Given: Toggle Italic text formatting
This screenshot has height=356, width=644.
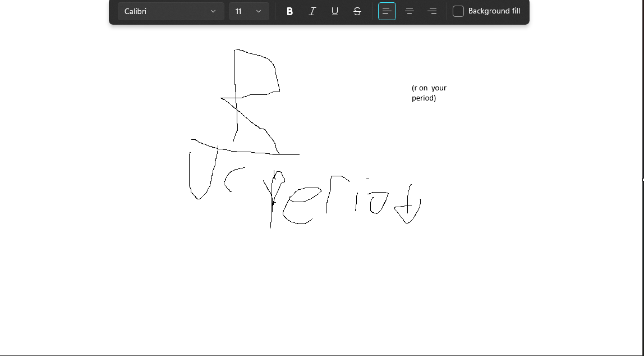Looking at the screenshot, I should 312,11.
